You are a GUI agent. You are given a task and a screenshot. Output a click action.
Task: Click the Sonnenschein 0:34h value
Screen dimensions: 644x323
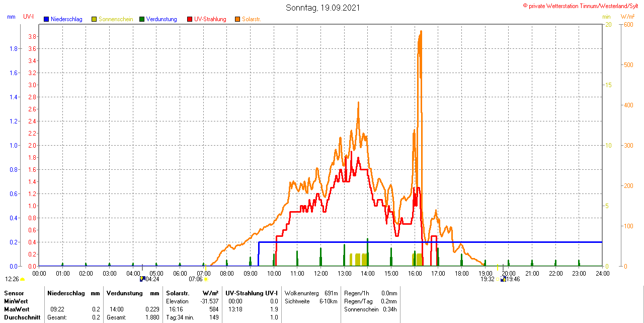[390, 309]
